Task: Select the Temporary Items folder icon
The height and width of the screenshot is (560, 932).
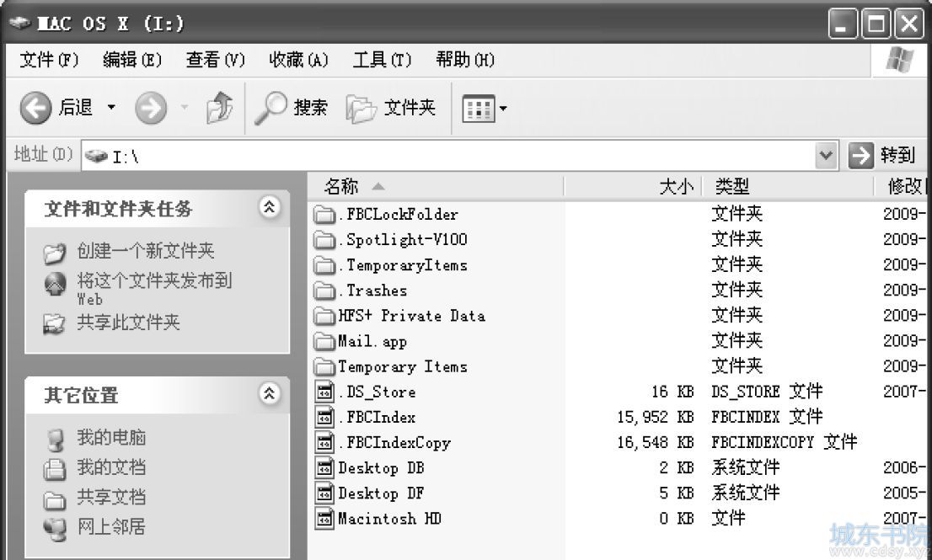Action: tap(324, 367)
